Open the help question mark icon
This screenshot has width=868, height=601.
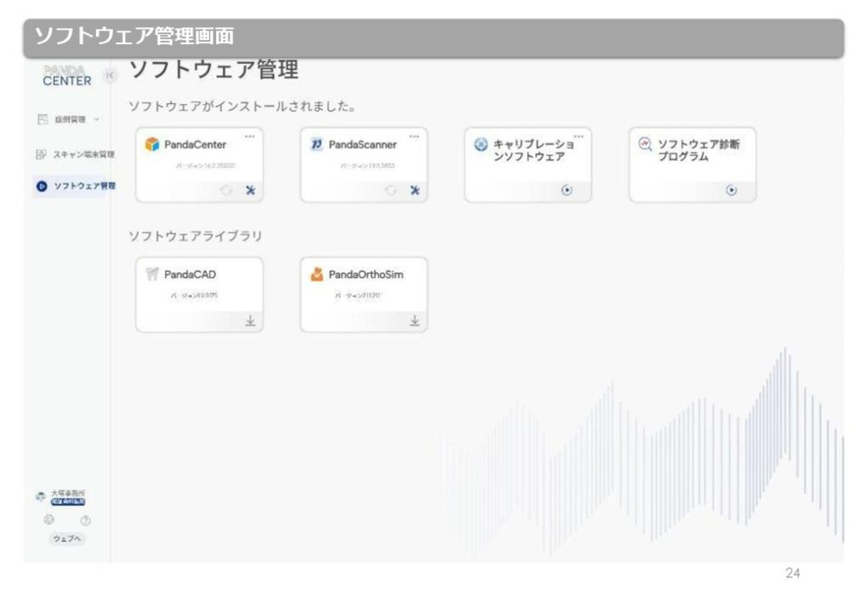(x=86, y=520)
